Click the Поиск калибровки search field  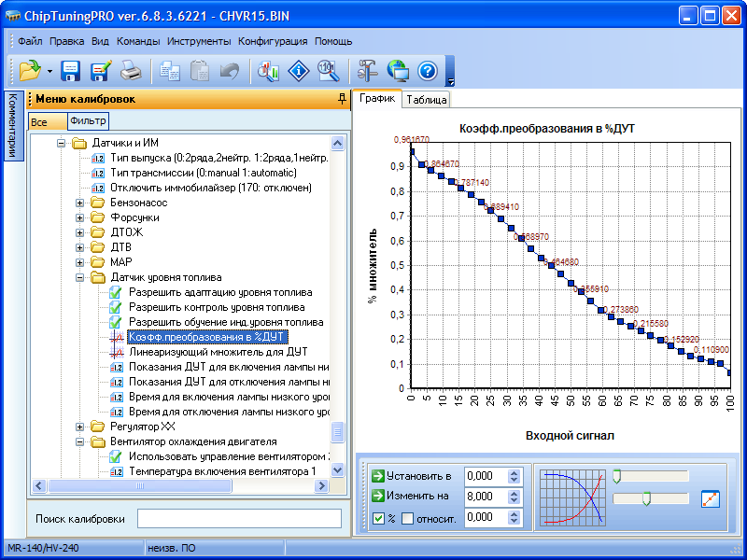[x=239, y=518]
